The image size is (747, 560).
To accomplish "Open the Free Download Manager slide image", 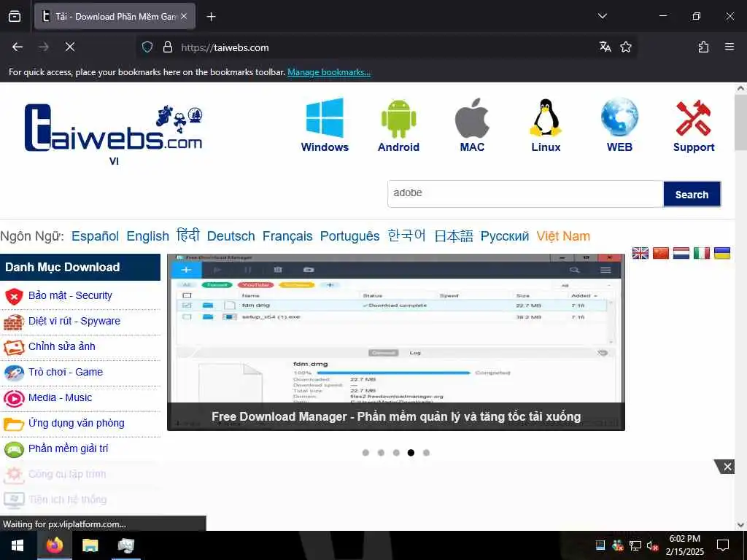I will click(x=396, y=343).
